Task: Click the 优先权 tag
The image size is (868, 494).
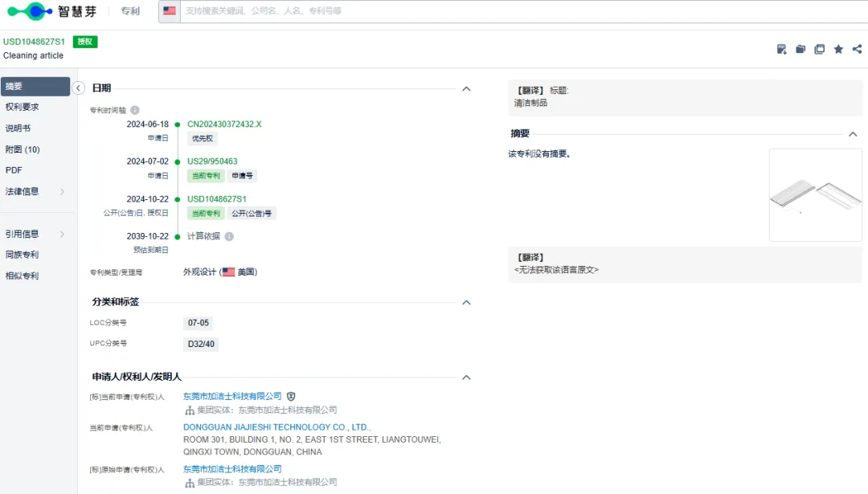Action: tap(202, 138)
